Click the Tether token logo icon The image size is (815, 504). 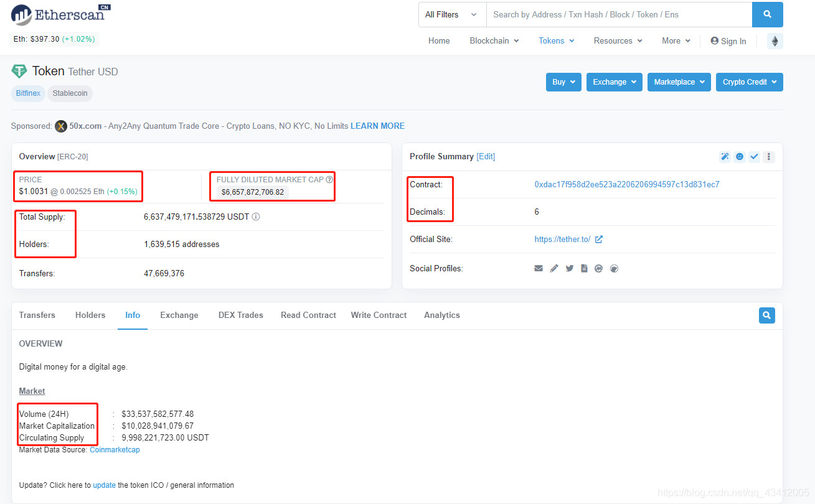click(x=19, y=71)
